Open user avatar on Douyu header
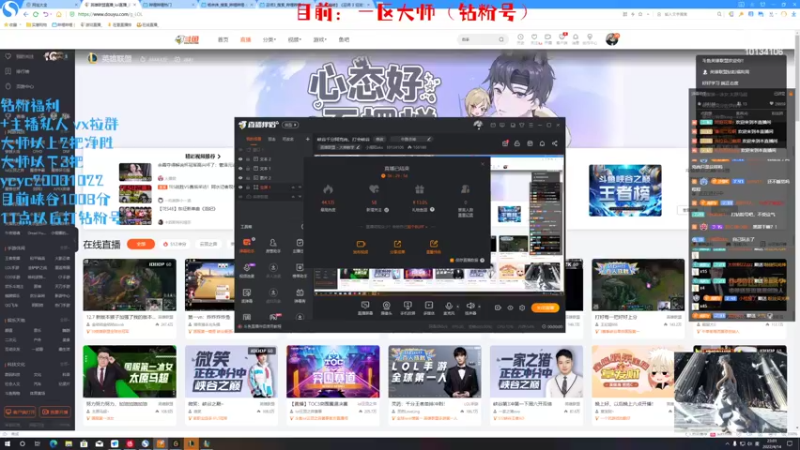The width and height of the screenshot is (800, 450). pyautogui.click(x=612, y=39)
